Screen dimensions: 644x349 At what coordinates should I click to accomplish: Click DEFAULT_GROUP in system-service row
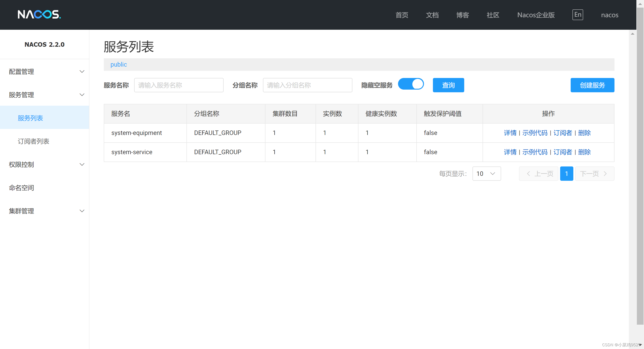[x=218, y=152]
